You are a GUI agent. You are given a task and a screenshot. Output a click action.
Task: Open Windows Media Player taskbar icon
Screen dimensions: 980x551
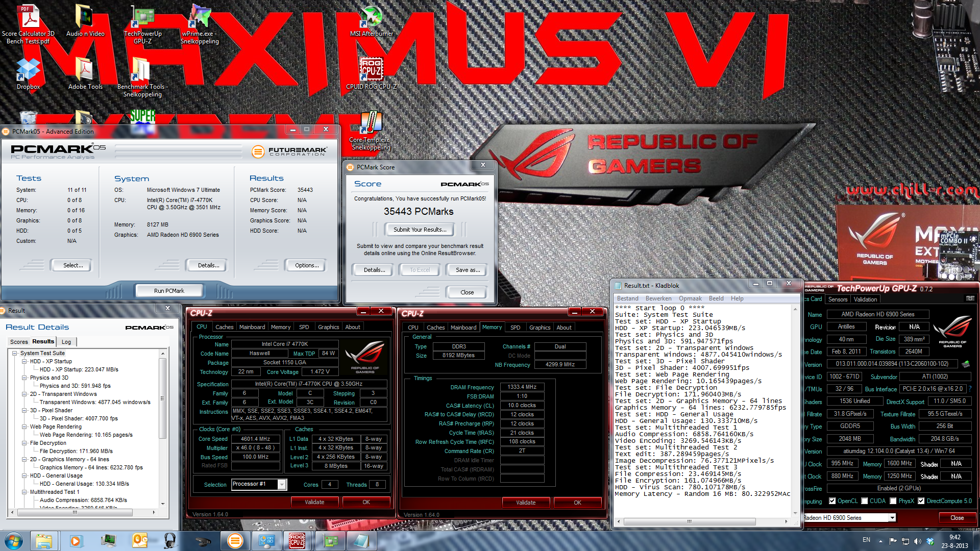pyautogui.click(x=76, y=541)
